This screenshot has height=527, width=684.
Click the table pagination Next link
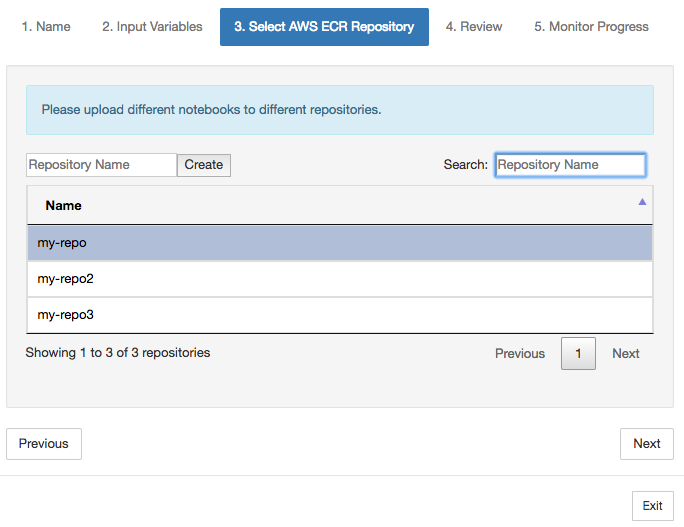click(x=626, y=353)
